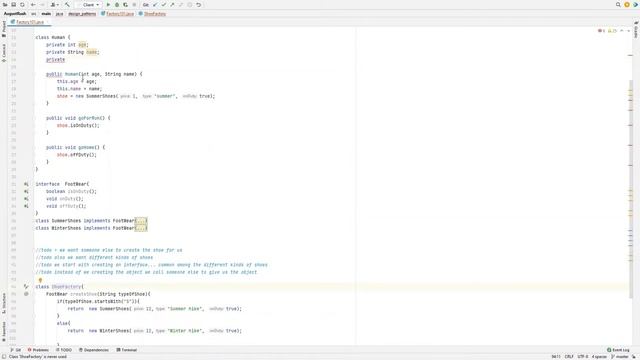
Task: Open the Favorites tool window on left edge
Action: click(4, 332)
